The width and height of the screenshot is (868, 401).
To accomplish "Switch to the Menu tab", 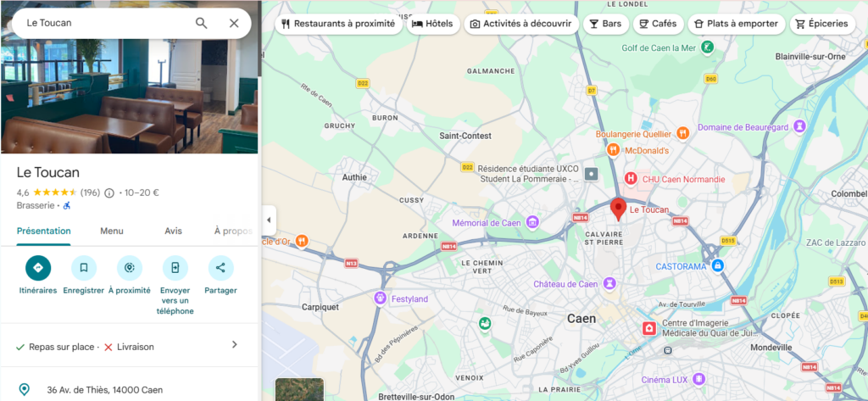I will (112, 231).
